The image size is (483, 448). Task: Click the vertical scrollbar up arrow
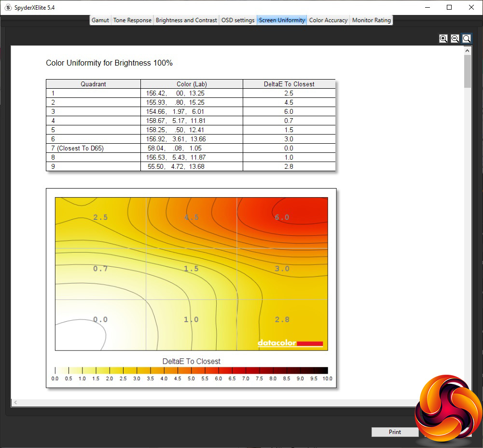tap(467, 51)
